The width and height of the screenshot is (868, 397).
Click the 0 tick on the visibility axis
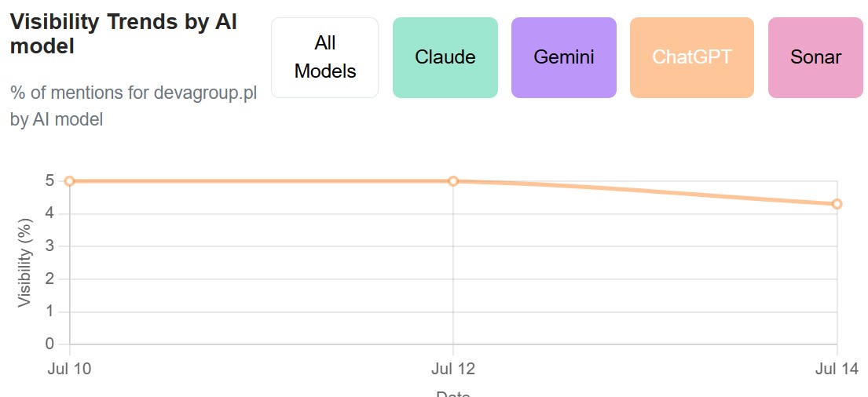point(49,344)
